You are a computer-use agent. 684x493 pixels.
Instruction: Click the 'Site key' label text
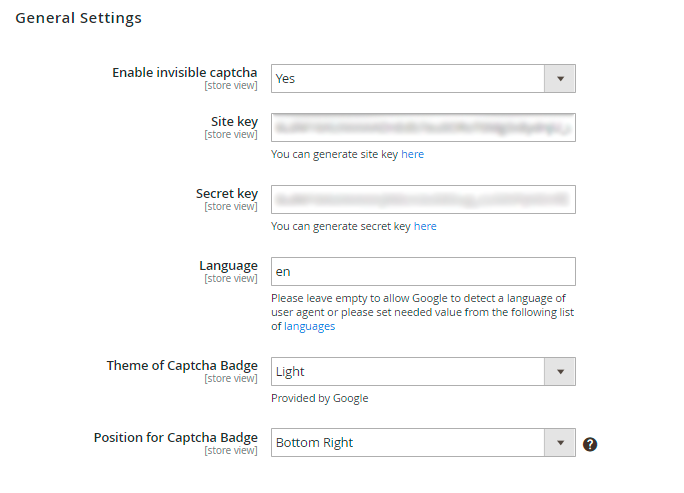(232, 122)
